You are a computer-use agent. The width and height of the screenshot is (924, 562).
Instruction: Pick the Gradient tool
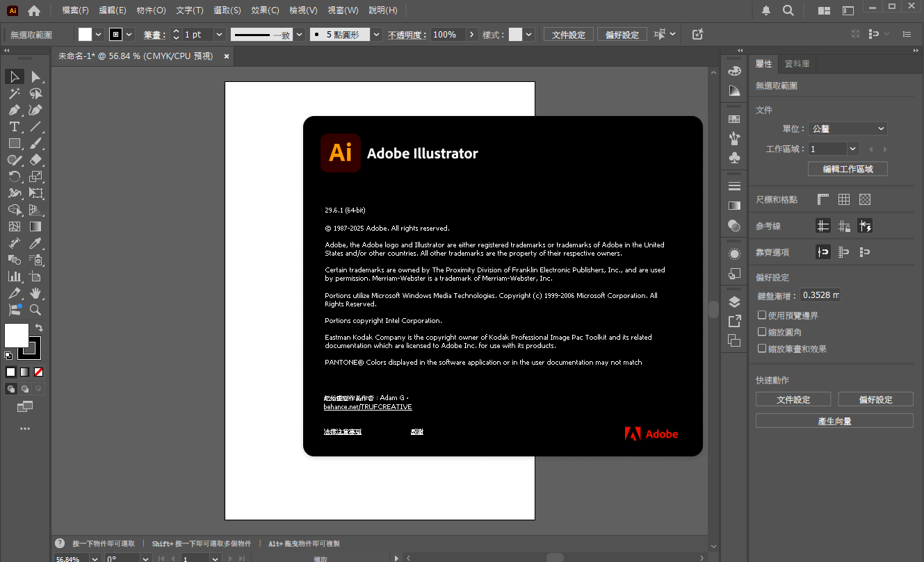[35, 226]
